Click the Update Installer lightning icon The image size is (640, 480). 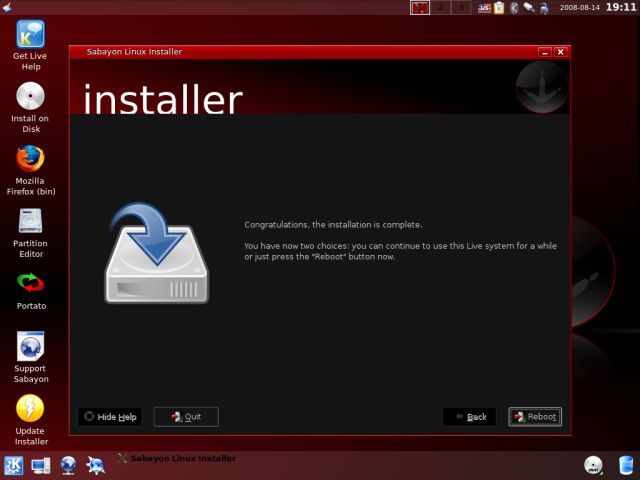pos(30,408)
